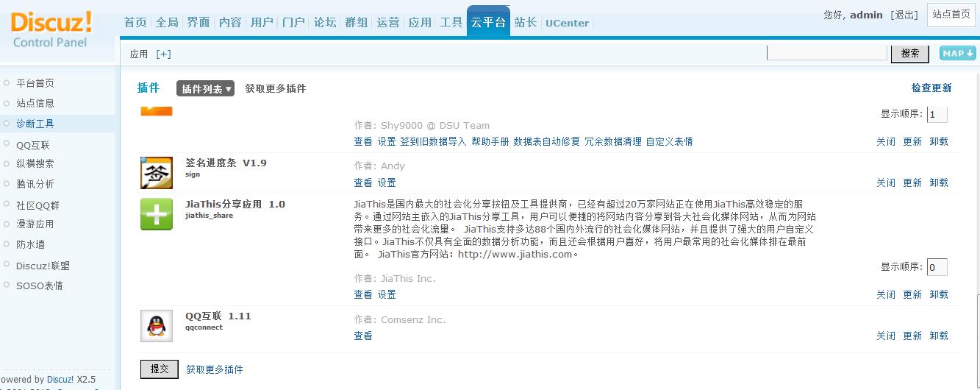Click 设置 for JiaThis分享应用
Image resolution: width=980 pixels, height=390 pixels.
(387, 294)
